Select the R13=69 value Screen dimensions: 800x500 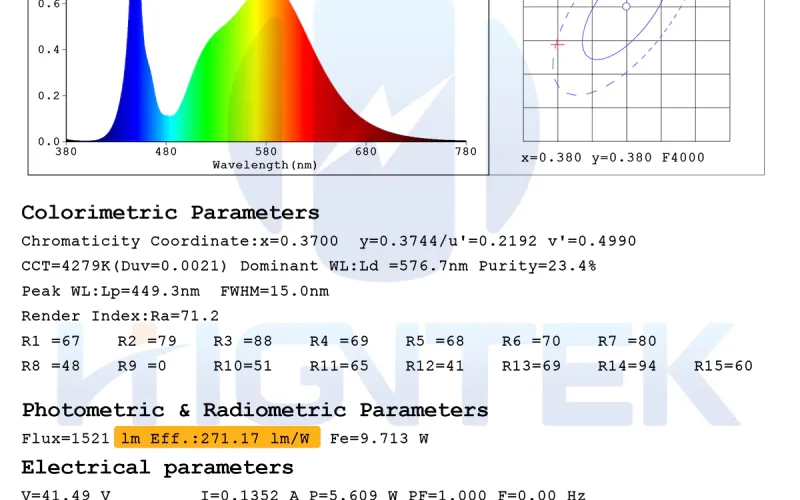pyautogui.click(x=531, y=366)
